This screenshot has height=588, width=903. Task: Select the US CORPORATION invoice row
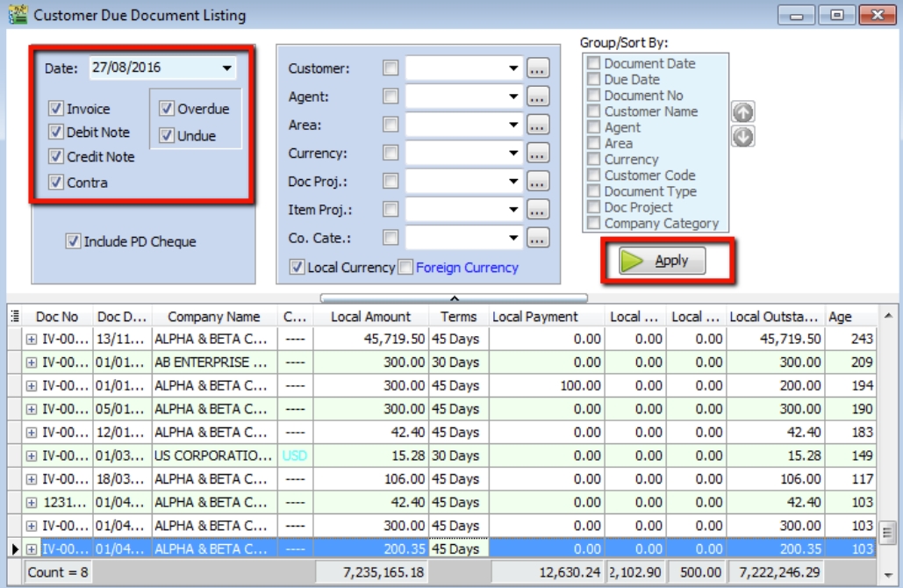[213, 455]
